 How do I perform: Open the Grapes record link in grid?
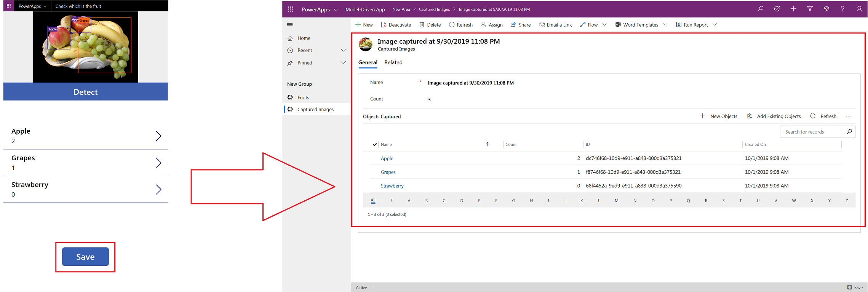pos(388,172)
